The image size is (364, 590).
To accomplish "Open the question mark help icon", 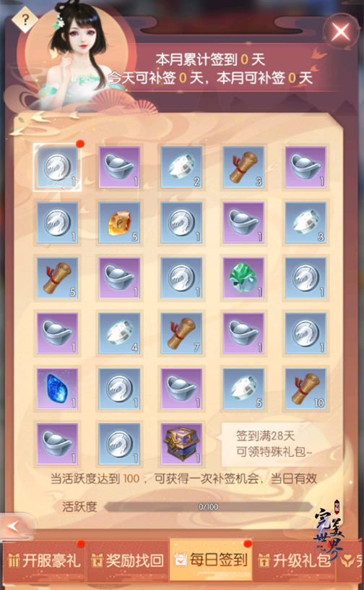I will (25, 20).
